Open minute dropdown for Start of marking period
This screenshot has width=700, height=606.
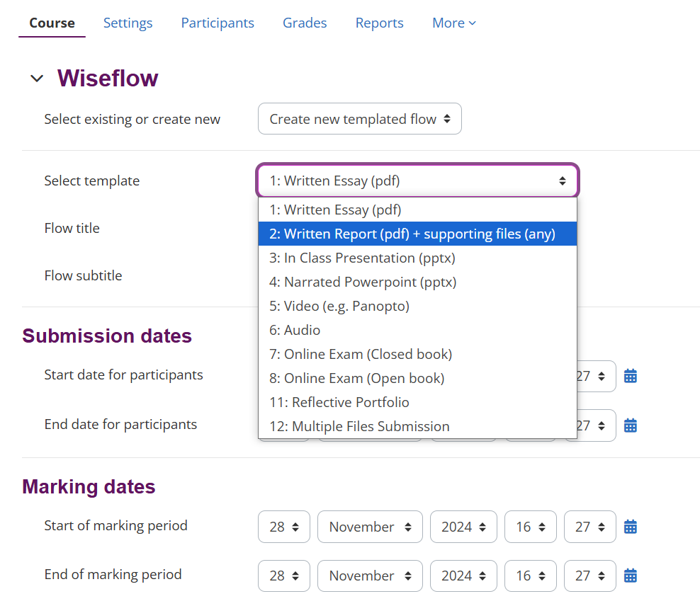(589, 527)
